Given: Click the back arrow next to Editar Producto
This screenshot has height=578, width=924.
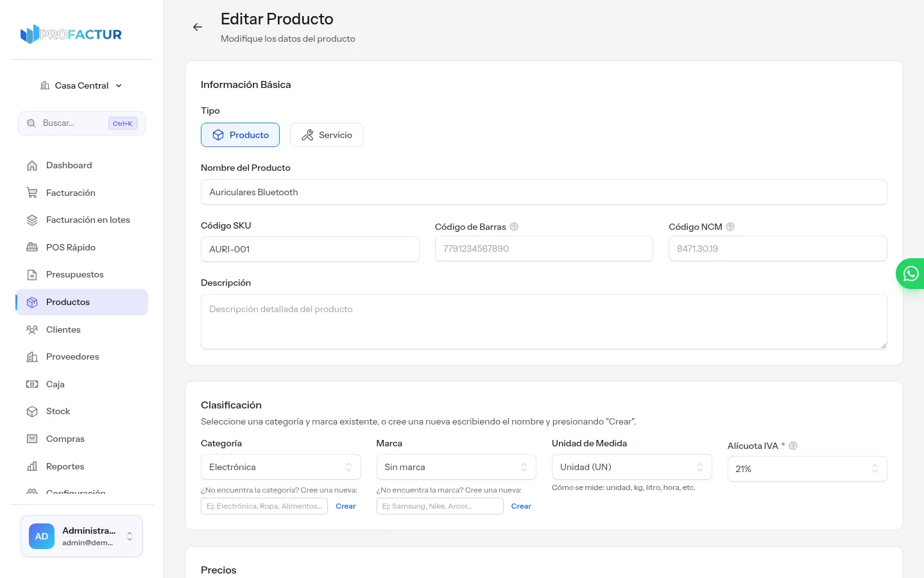Looking at the screenshot, I should (198, 27).
